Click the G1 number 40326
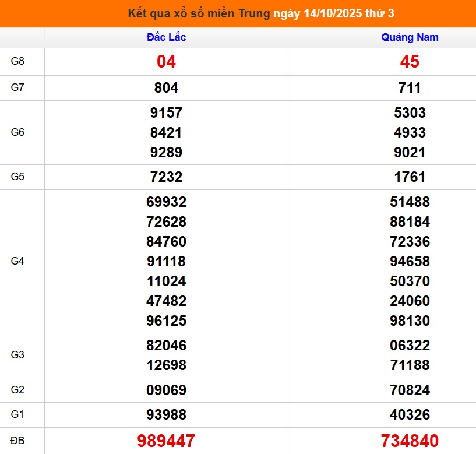 pyautogui.click(x=410, y=415)
